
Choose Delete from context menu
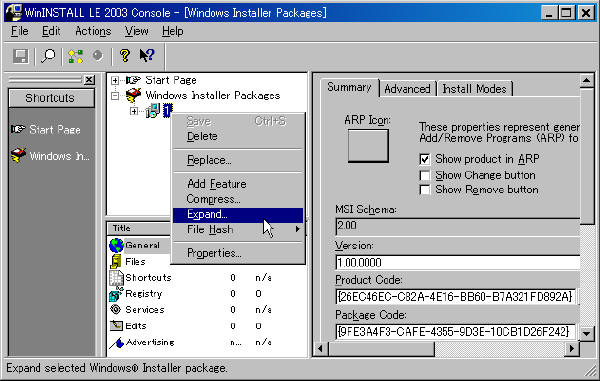coord(238,136)
